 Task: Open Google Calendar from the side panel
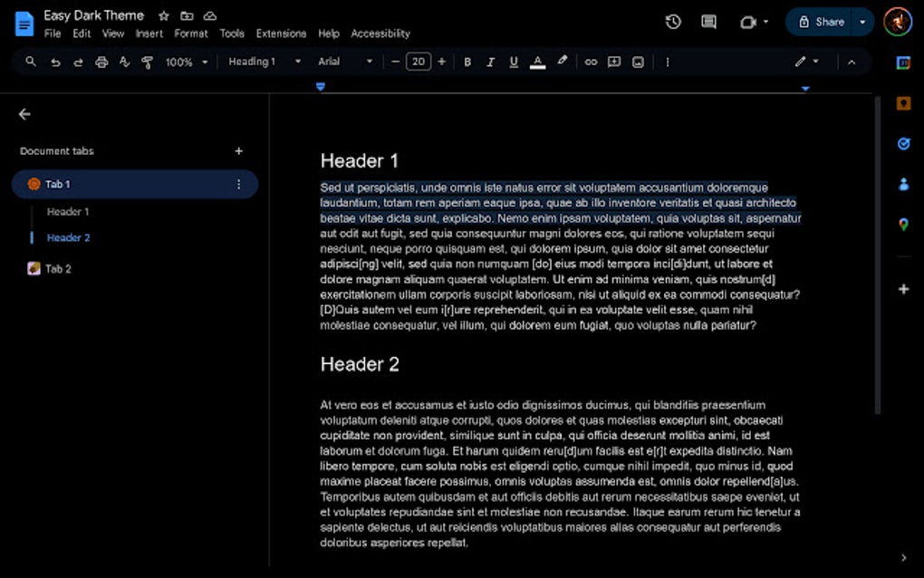(902, 62)
